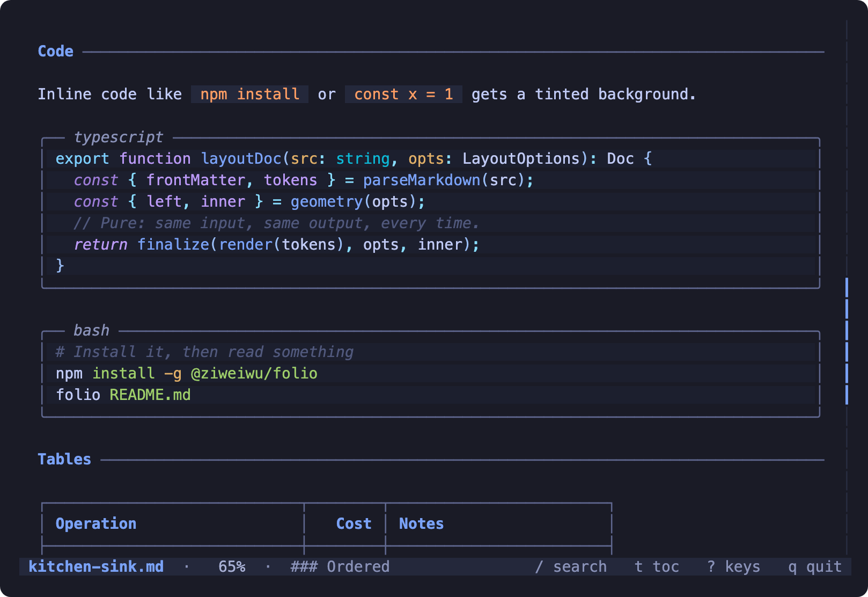868x597 pixels.
Task: Click the '// Pure: same input' comment
Action: [x=276, y=223]
